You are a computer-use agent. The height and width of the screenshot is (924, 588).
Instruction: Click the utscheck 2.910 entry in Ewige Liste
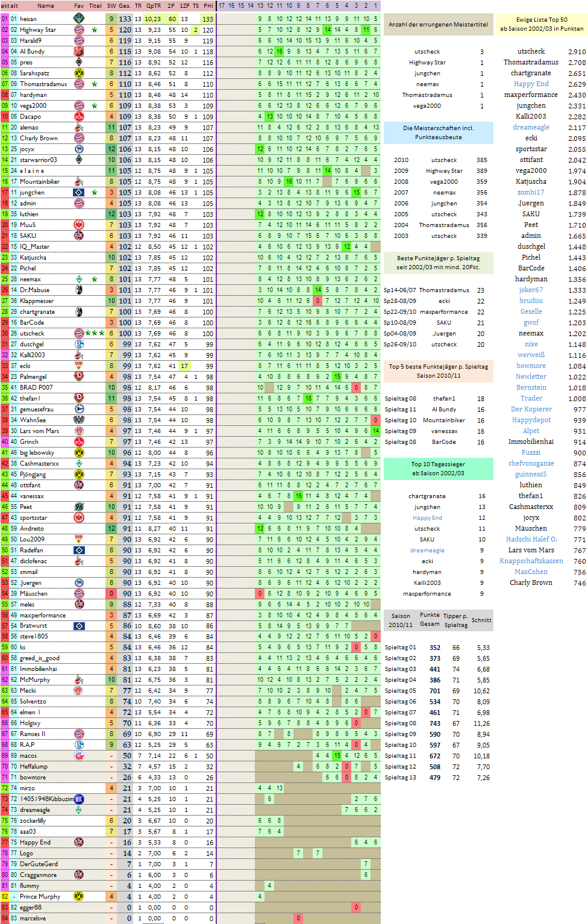point(542,51)
